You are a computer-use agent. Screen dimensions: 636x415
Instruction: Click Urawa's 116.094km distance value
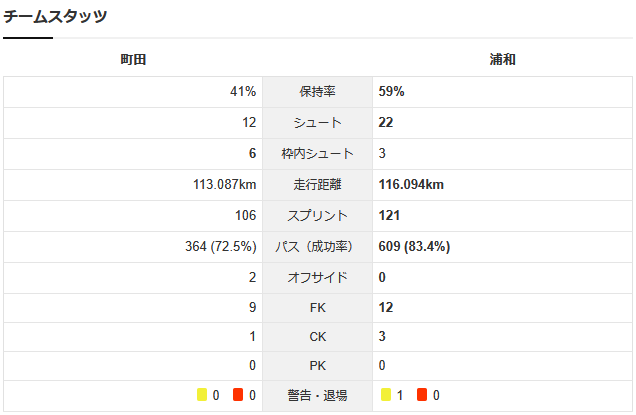[x=411, y=185]
